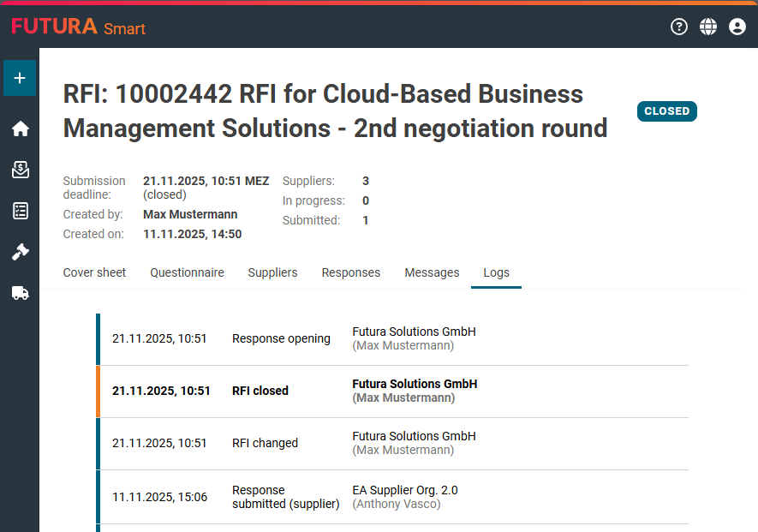Open the checklist icon in sidebar
This screenshot has height=532, width=758.
20,211
